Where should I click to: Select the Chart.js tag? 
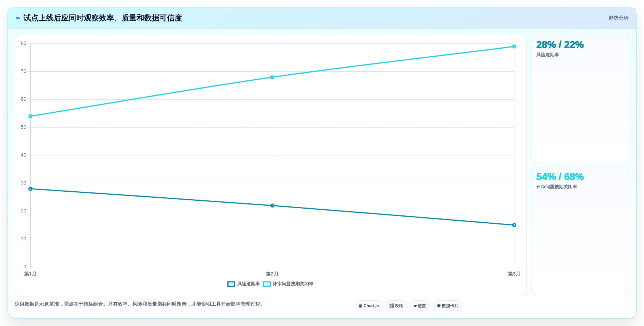(x=369, y=306)
